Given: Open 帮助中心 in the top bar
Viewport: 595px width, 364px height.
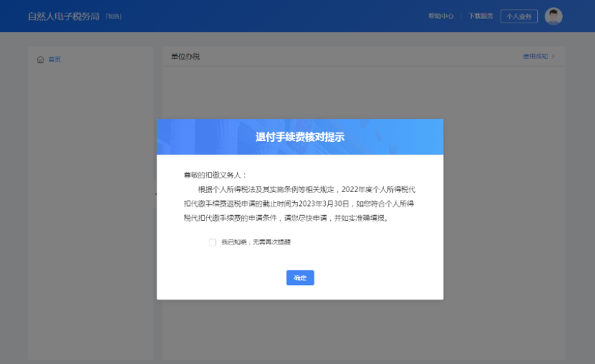Looking at the screenshot, I should [440, 16].
